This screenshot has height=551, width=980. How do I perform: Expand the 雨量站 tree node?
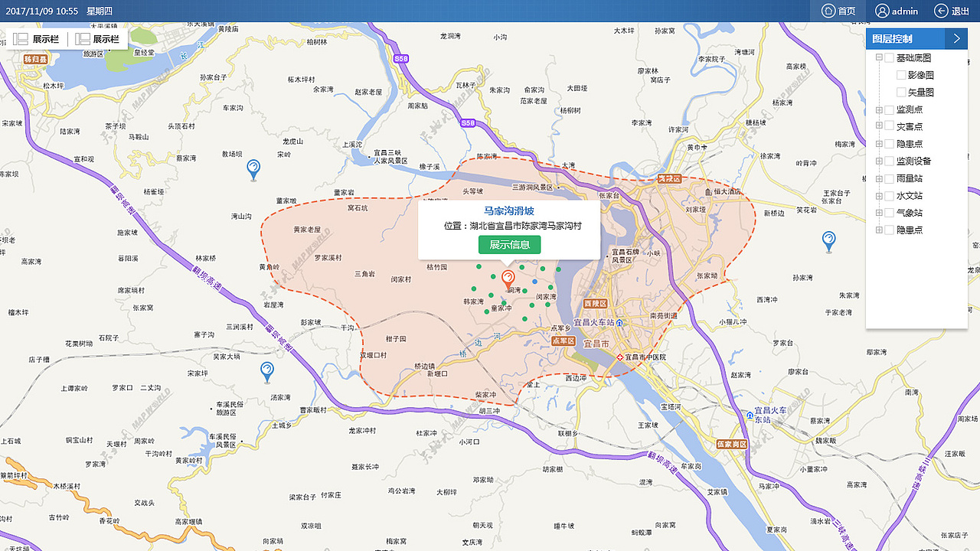coord(879,178)
